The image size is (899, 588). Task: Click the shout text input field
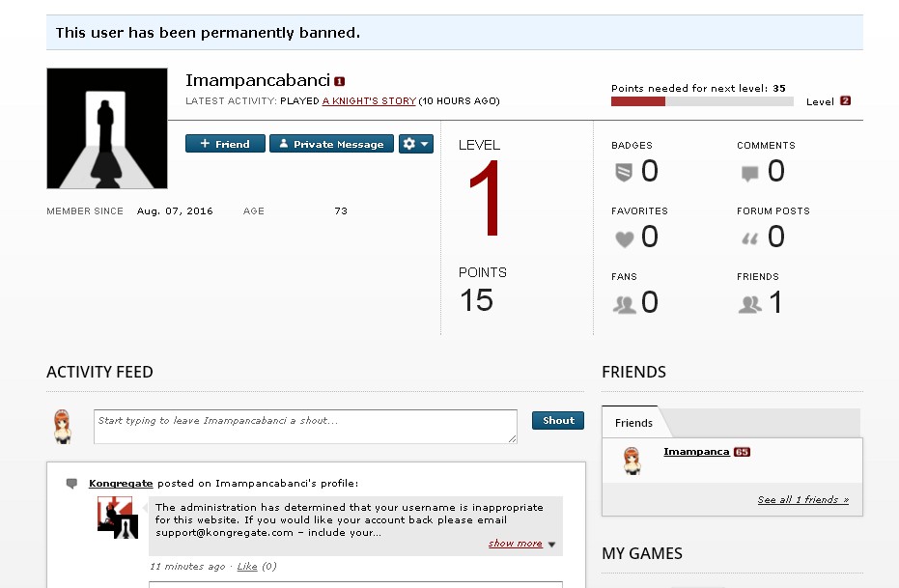point(305,427)
